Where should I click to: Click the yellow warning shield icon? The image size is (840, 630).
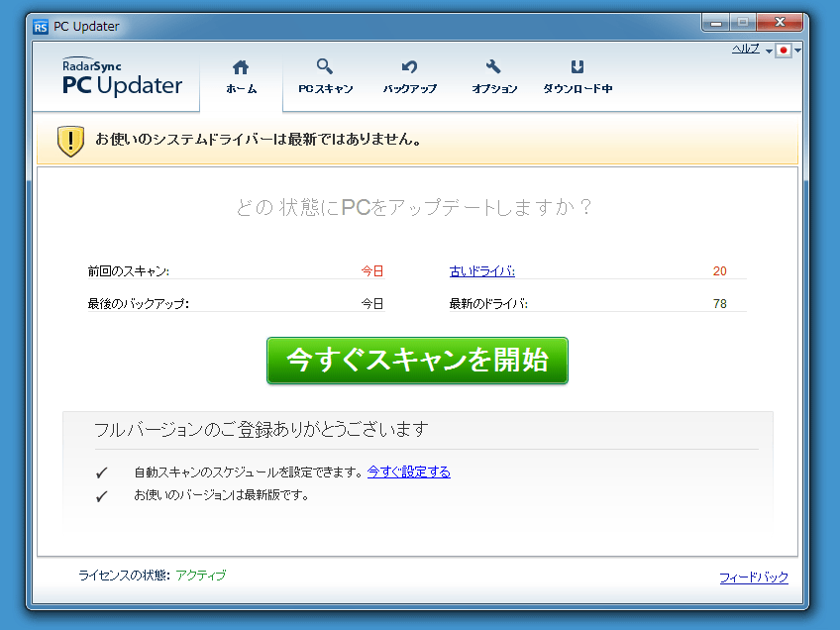(70, 141)
